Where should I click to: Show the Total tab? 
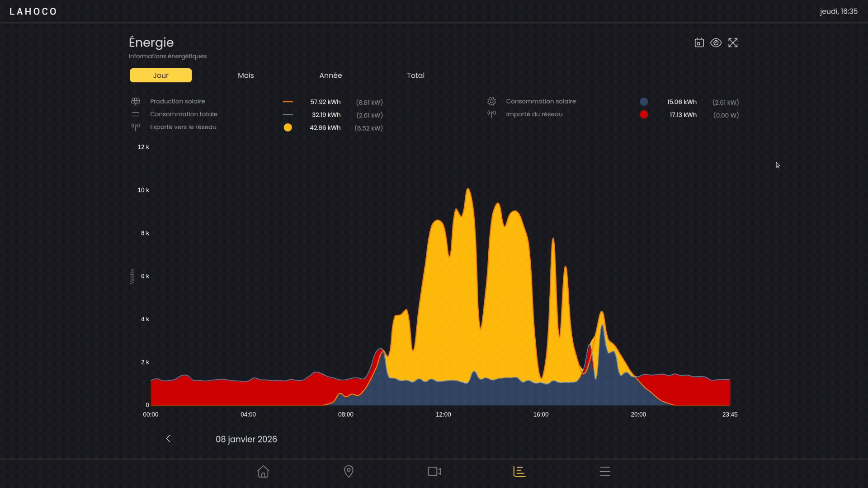[x=415, y=75]
